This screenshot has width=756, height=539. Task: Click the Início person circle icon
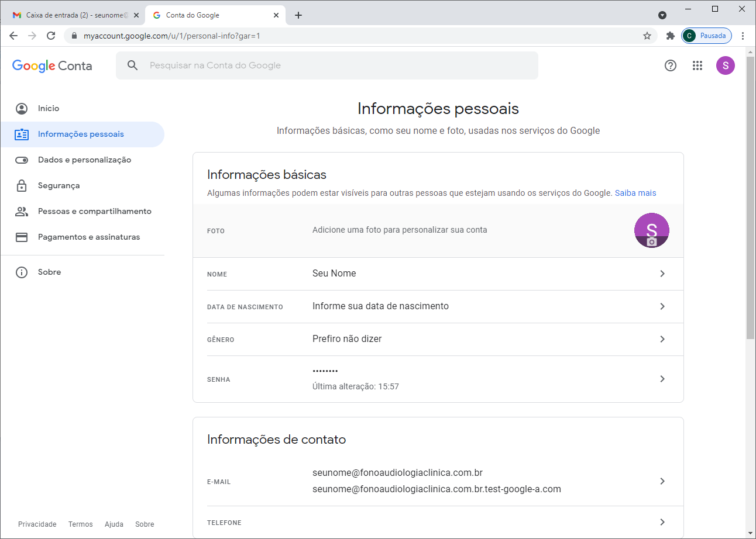[x=22, y=108]
